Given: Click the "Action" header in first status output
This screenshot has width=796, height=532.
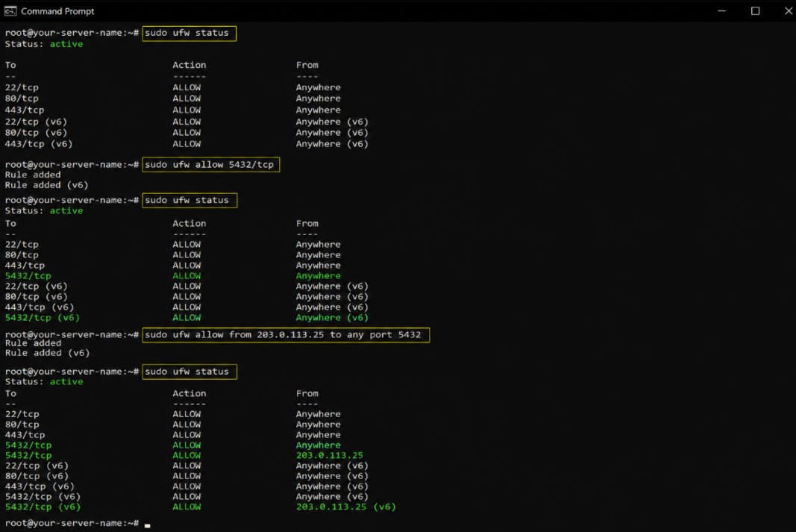Looking at the screenshot, I should [189, 65].
